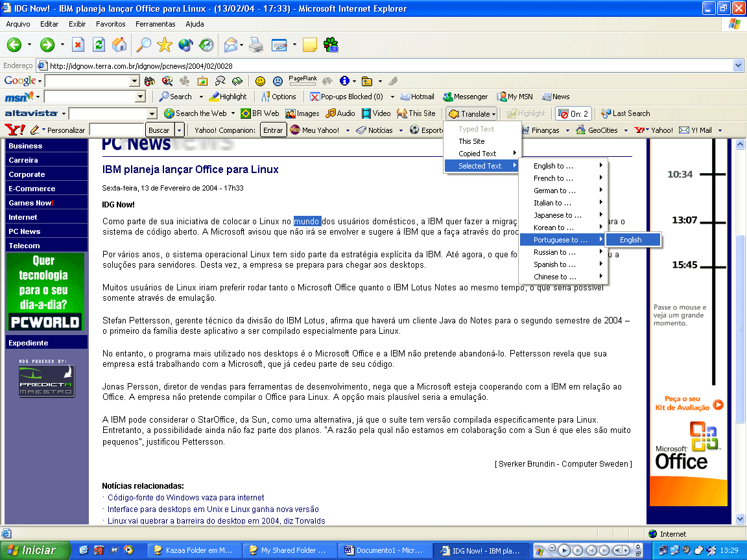Viewport: 747px width, 560px height.
Task: Refresh the current page
Action: point(99,45)
